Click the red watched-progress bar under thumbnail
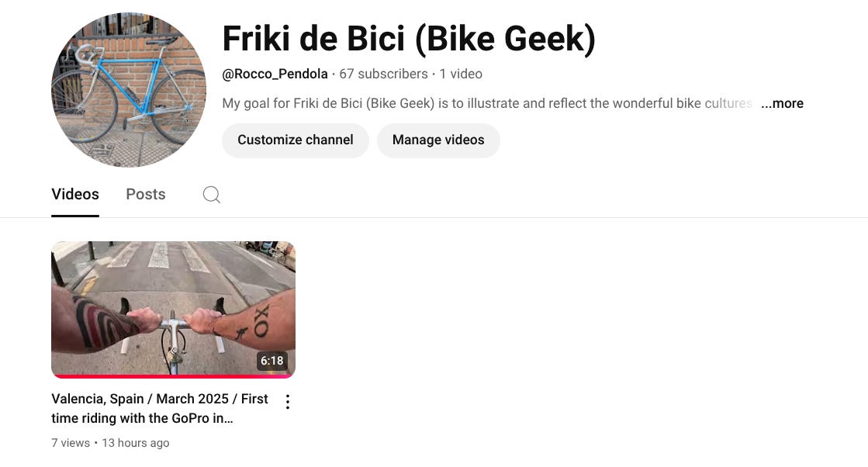The width and height of the screenshot is (868, 467). click(x=173, y=376)
